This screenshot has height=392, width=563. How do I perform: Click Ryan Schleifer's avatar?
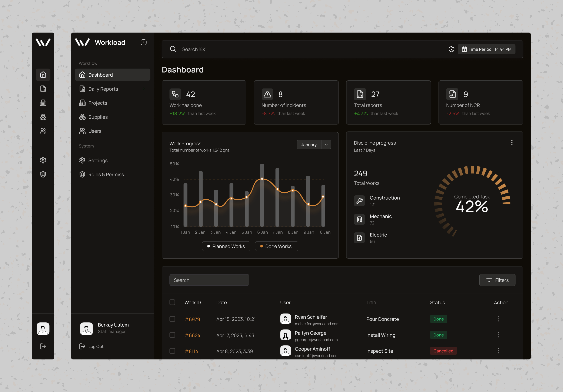285,319
